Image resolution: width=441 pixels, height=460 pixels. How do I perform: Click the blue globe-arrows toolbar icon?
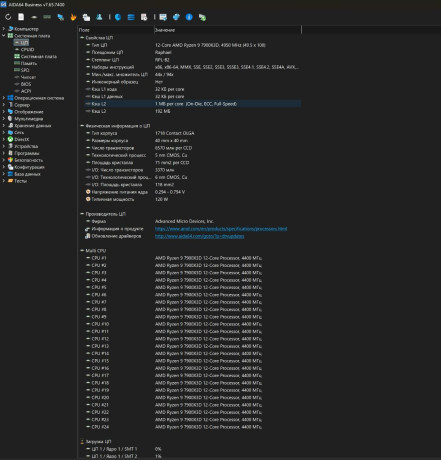(176, 17)
